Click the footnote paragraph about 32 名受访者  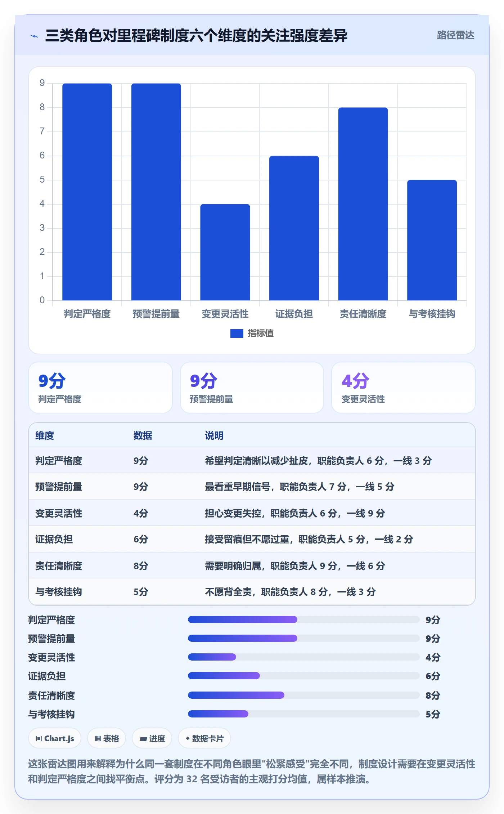pos(252,771)
